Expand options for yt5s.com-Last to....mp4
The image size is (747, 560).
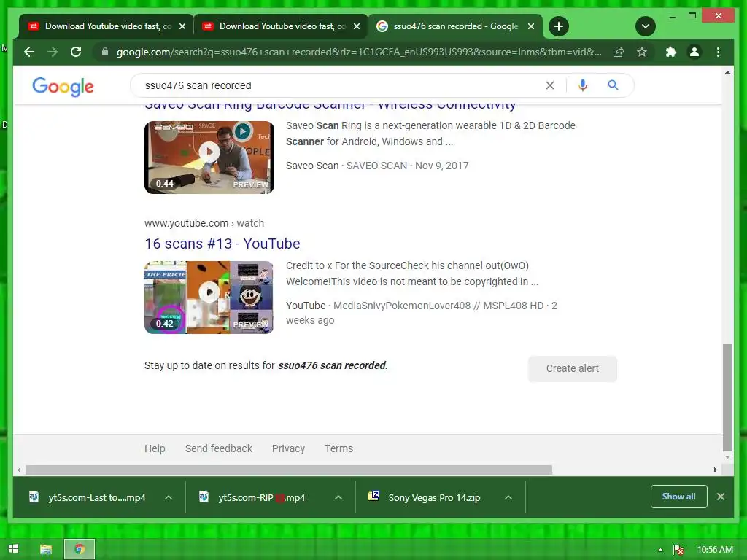pos(169,497)
